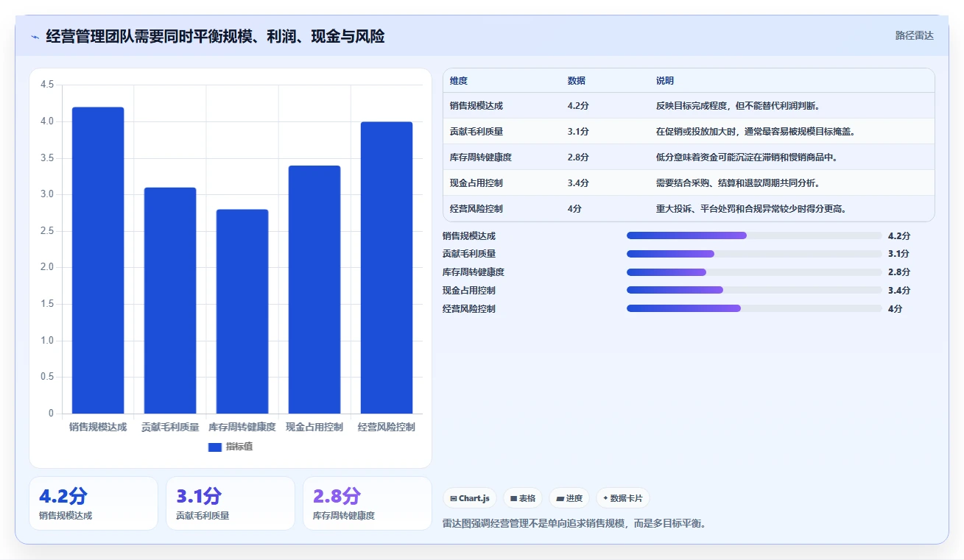Screen dimensions: 964x560
Task: Open the 3.1分 贡献毛利质量 data card
Action: pos(231,503)
